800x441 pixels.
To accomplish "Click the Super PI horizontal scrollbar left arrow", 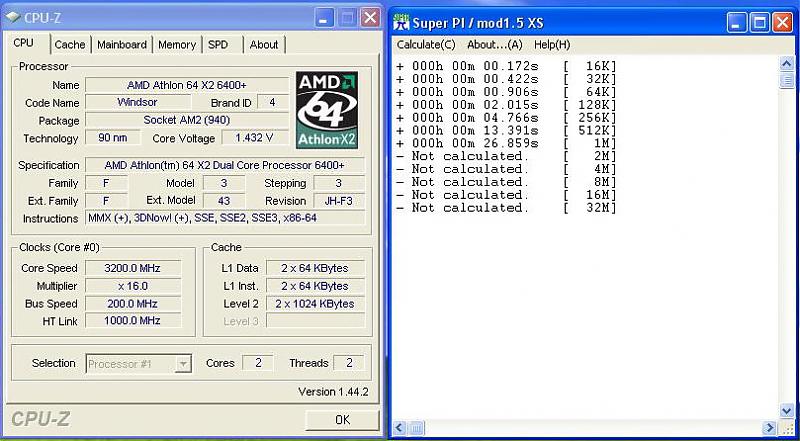I will (x=399, y=427).
